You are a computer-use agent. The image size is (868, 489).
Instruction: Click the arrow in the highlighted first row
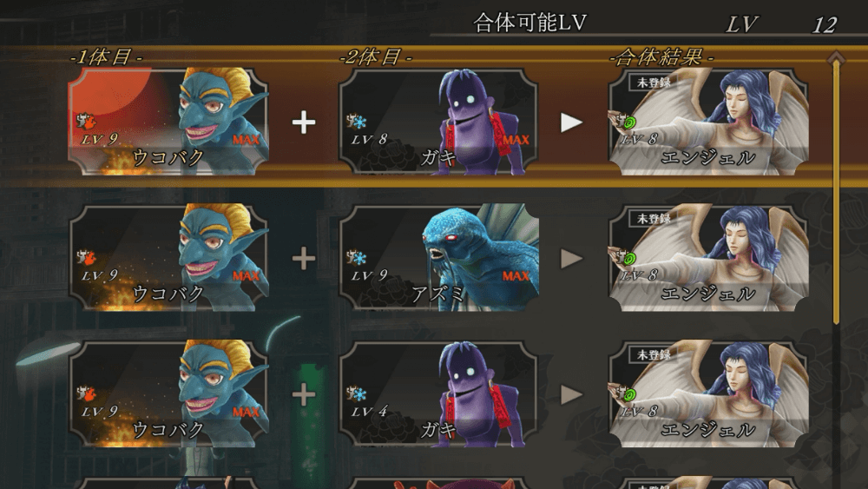coord(571,122)
